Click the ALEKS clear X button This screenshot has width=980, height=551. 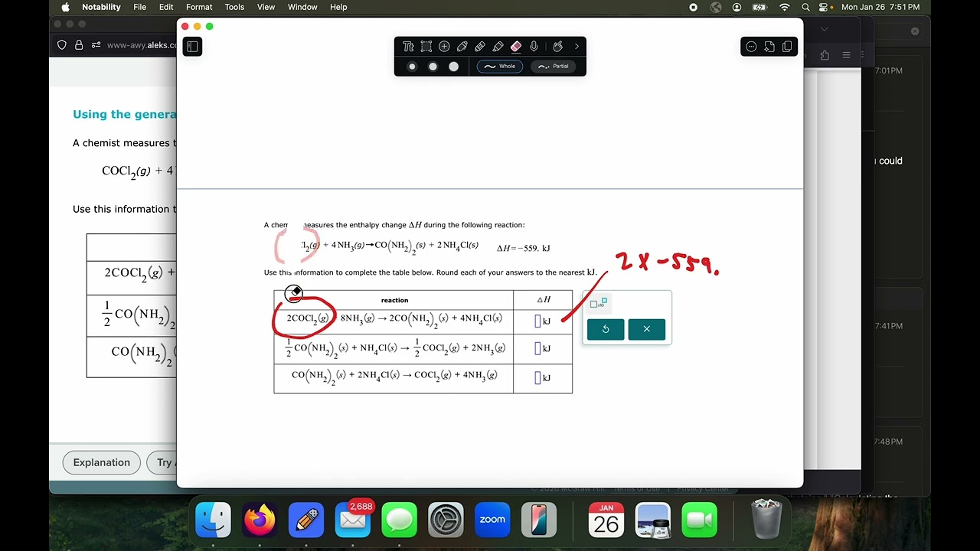[646, 329]
